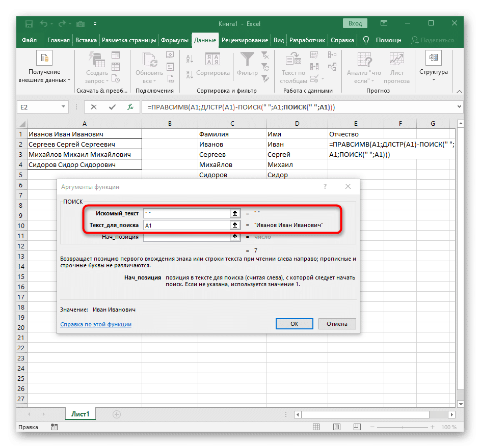480x448 pixels.
Task: Collapse the Текст_для_поиска field with its arrow button
Action: (x=235, y=225)
